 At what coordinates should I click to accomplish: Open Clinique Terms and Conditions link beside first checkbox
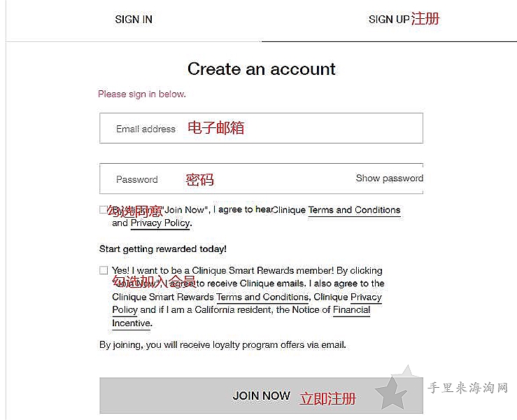coord(354,210)
